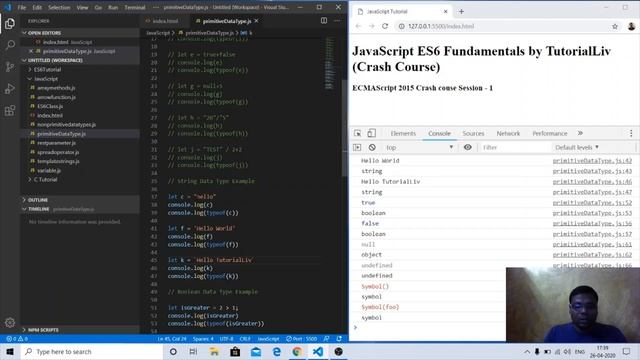640x360 pixels.
Task: Reload the 127.0.0.1 page
Action: [x=385, y=26]
